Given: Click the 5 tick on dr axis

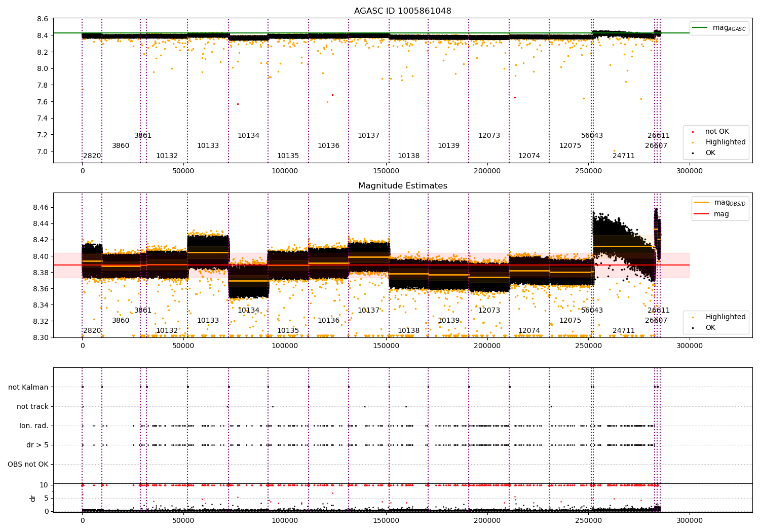Looking at the screenshot, I should click(46, 498).
